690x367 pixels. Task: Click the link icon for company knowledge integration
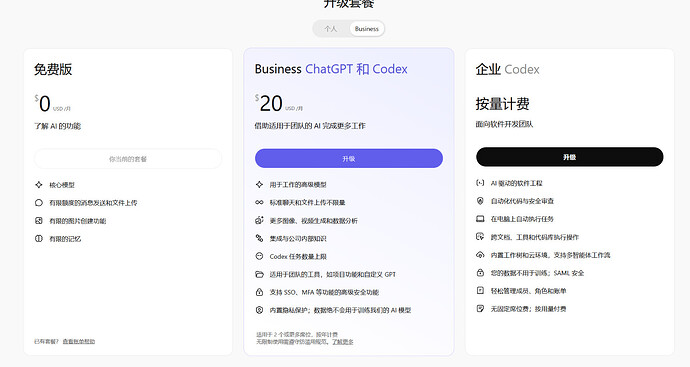259,239
